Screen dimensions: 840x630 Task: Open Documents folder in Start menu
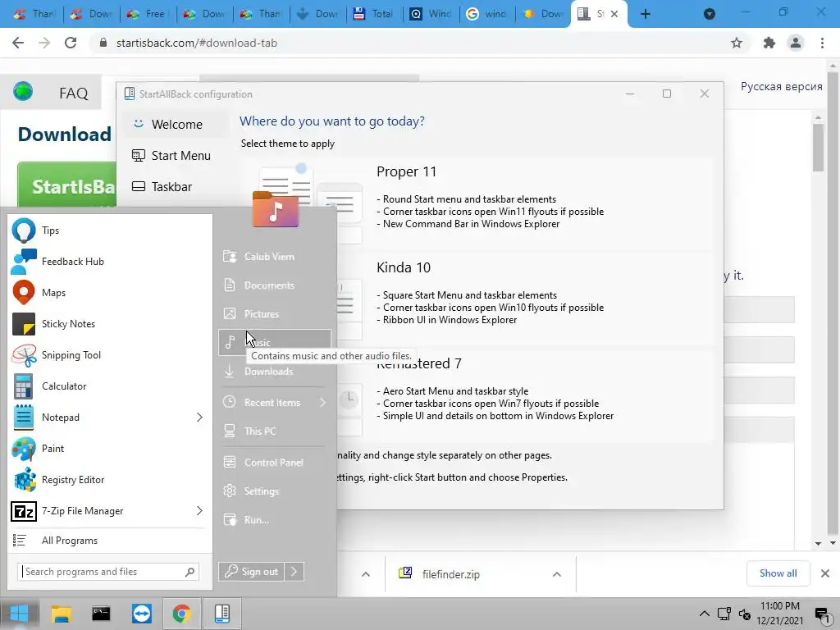275,285
